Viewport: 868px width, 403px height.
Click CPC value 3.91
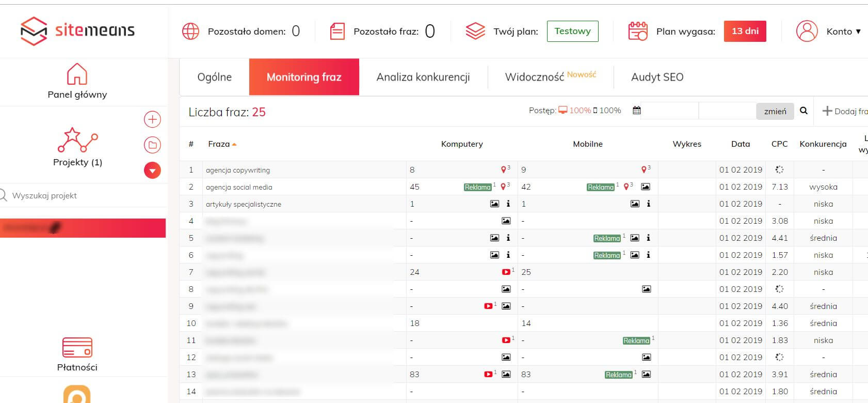pos(780,374)
